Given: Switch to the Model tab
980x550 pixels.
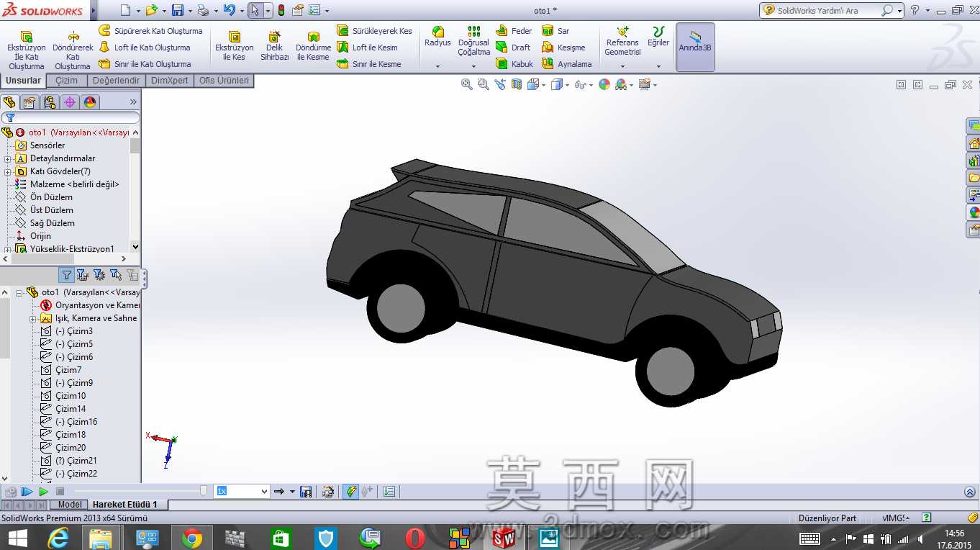Looking at the screenshot, I should [x=70, y=505].
